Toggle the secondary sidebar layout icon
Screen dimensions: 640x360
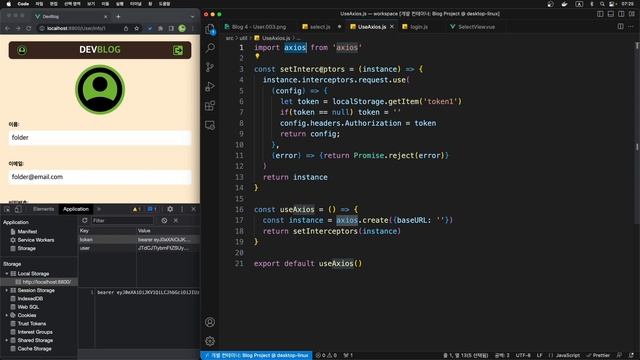click(x=621, y=14)
